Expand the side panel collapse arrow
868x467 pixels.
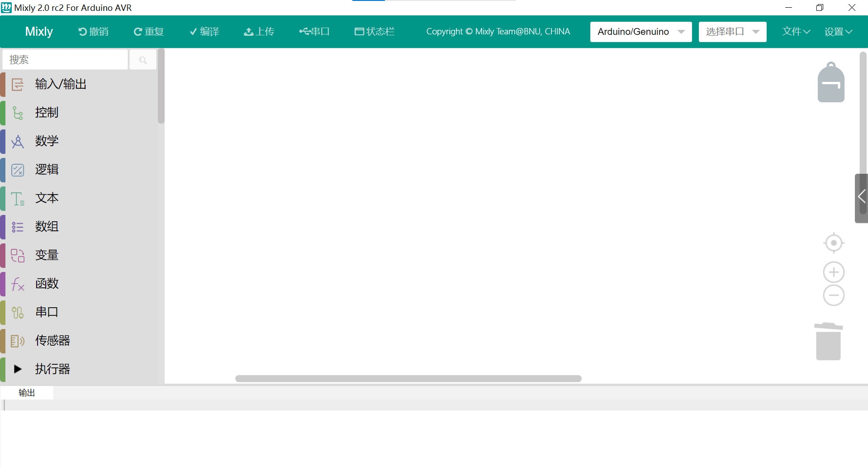[861, 197]
